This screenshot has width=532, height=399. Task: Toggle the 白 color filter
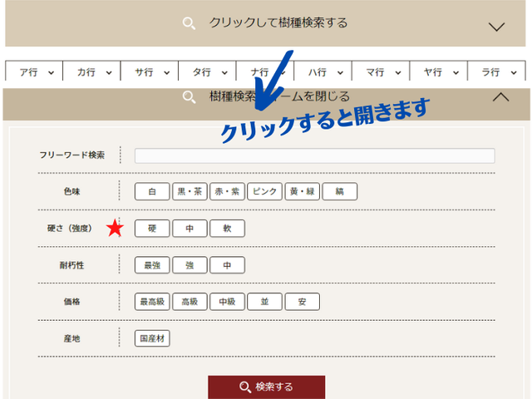pyautogui.click(x=152, y=191)
